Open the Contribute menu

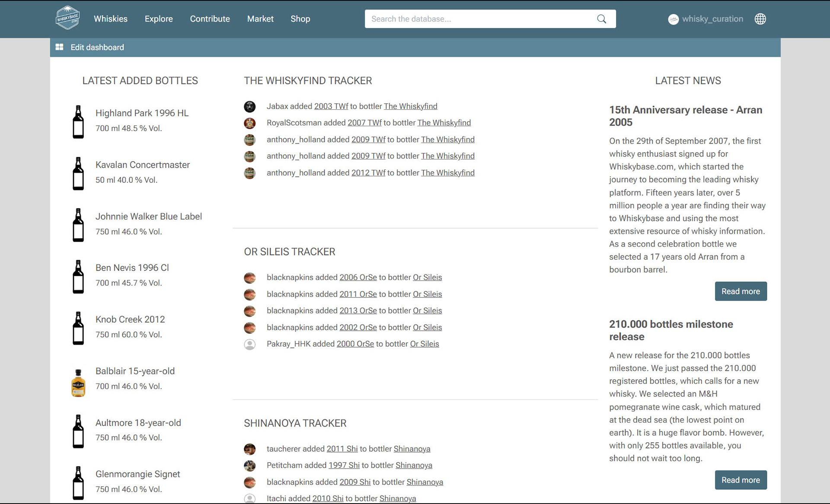coord(210,19)
